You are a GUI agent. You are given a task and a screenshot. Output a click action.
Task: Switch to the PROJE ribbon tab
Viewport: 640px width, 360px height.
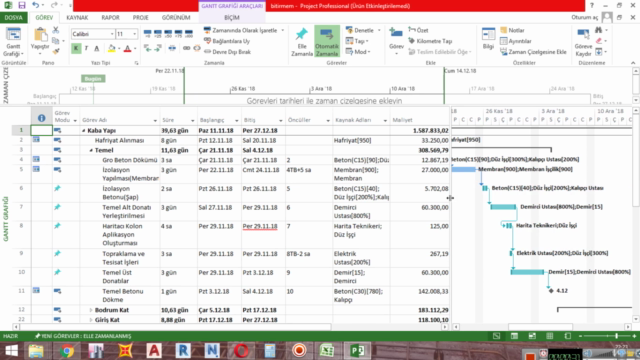click(140, 18)
